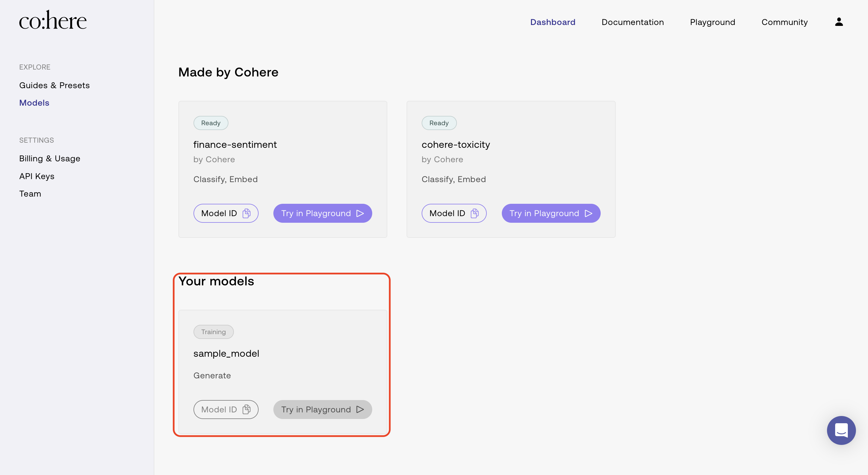This screenshot has width=868, height=475.
Task: Go to Documentation in top navigation
Action: click(633, 22)
